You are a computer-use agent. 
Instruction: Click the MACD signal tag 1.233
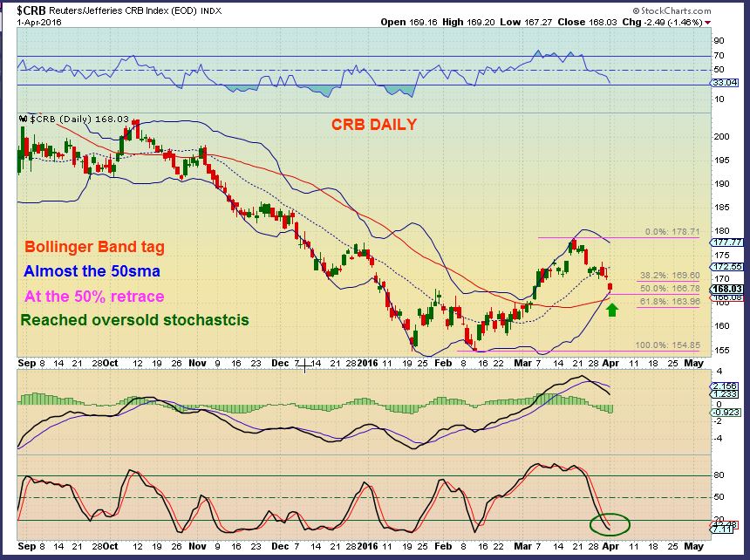[x=725, y=394]
